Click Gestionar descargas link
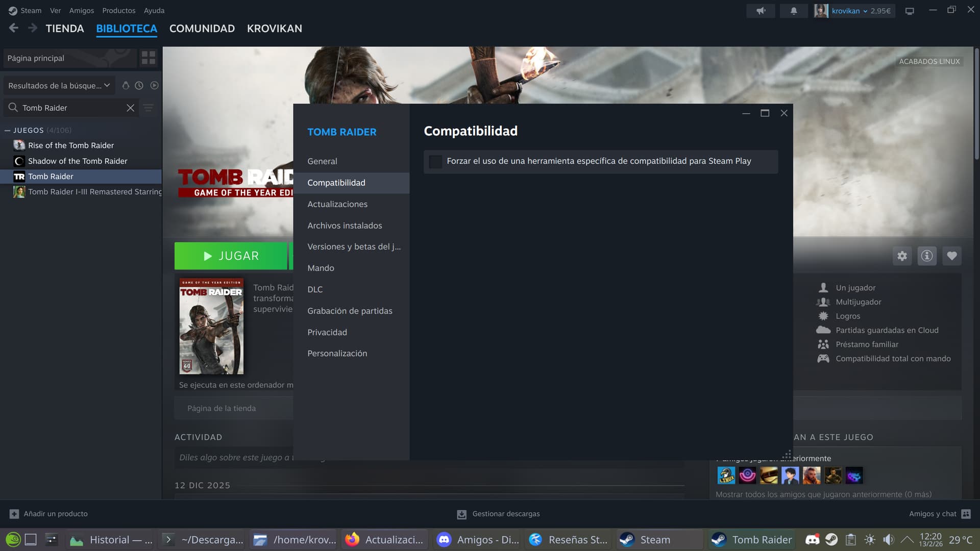 505,514
